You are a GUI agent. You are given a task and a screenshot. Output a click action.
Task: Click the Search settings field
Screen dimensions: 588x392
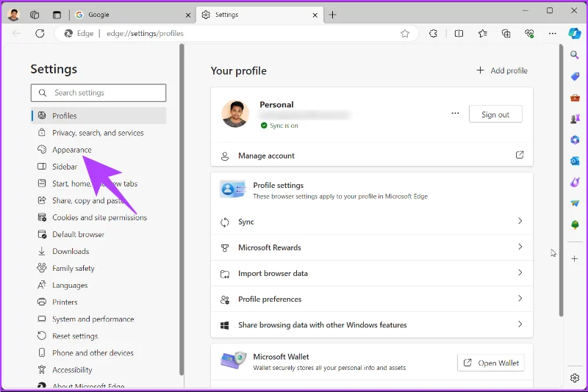98,92
